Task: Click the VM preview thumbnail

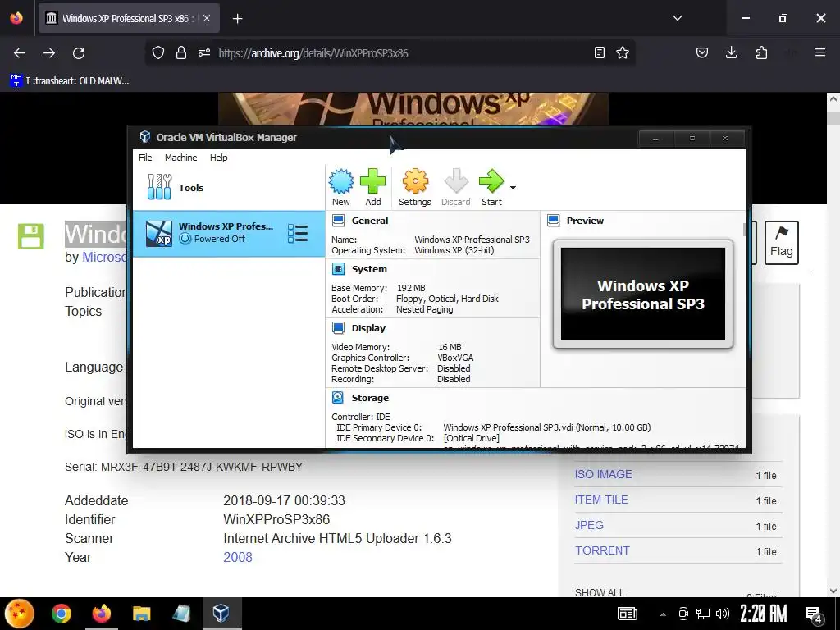Action: point(643,294)
